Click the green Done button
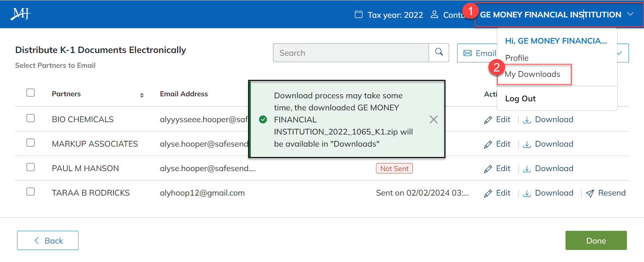Image resolution: width=644 pixels, height=262 pixels. tap(596, 240)
